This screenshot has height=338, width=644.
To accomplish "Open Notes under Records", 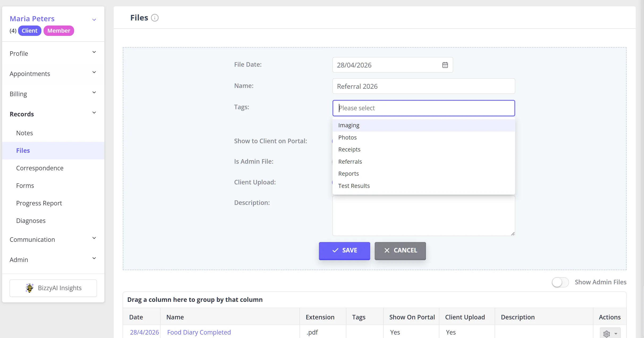I will click(53, 133).
